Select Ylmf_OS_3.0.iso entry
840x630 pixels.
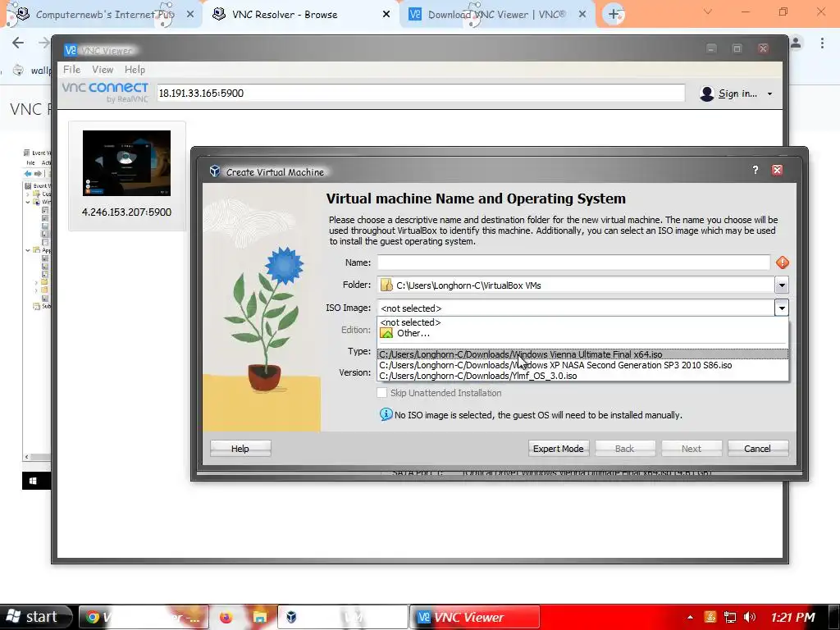click(583, 376)
